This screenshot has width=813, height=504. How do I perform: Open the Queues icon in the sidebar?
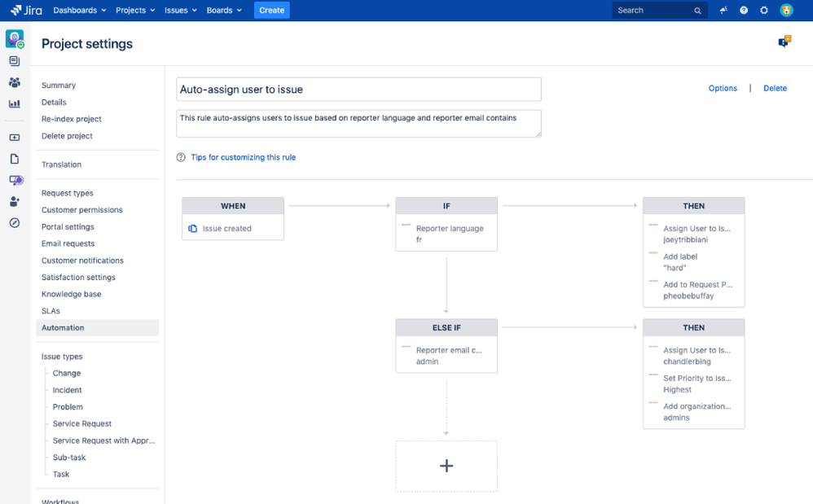click(x=14, y=60)
